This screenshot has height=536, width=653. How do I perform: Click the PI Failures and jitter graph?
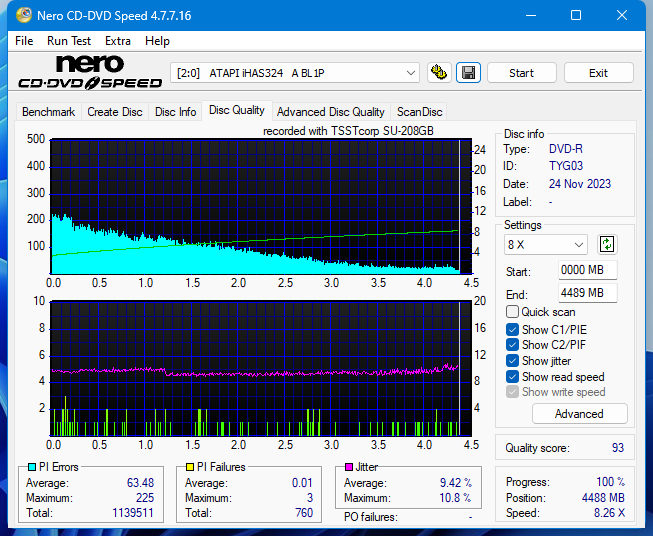(x=261, y=368)
